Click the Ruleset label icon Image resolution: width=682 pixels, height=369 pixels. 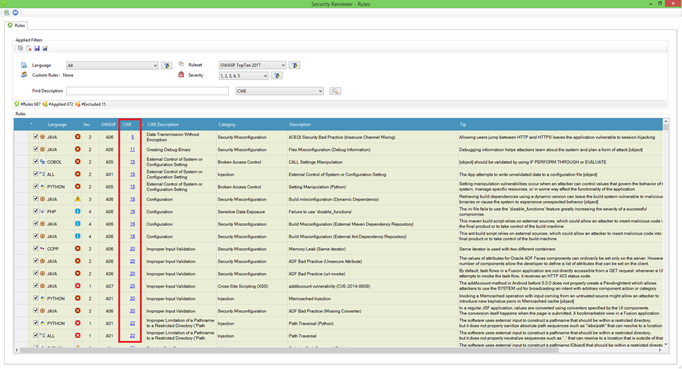tap(181, 64)
